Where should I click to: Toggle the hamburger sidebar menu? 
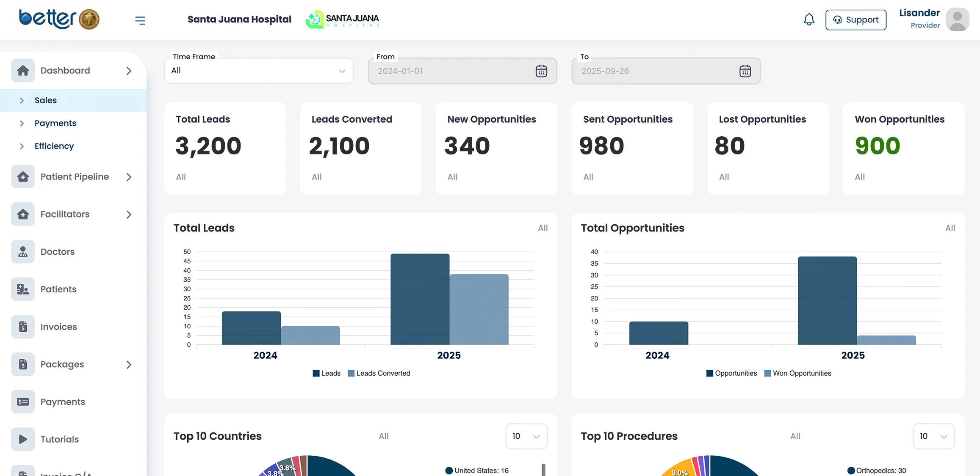140,20
